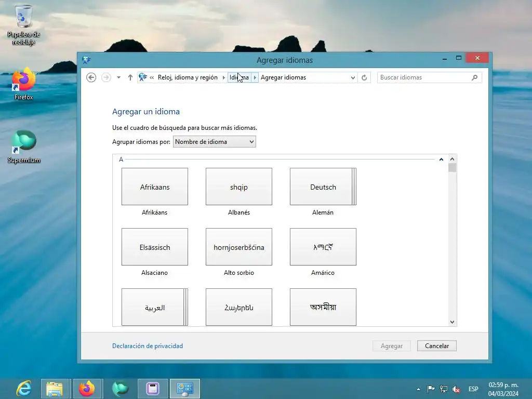Minimize the Agregar idiomas window

[x=445, y=59]
